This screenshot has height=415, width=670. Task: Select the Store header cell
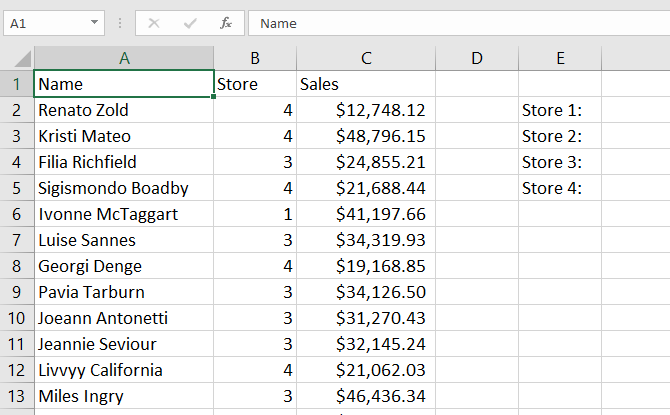coord(255,84)
